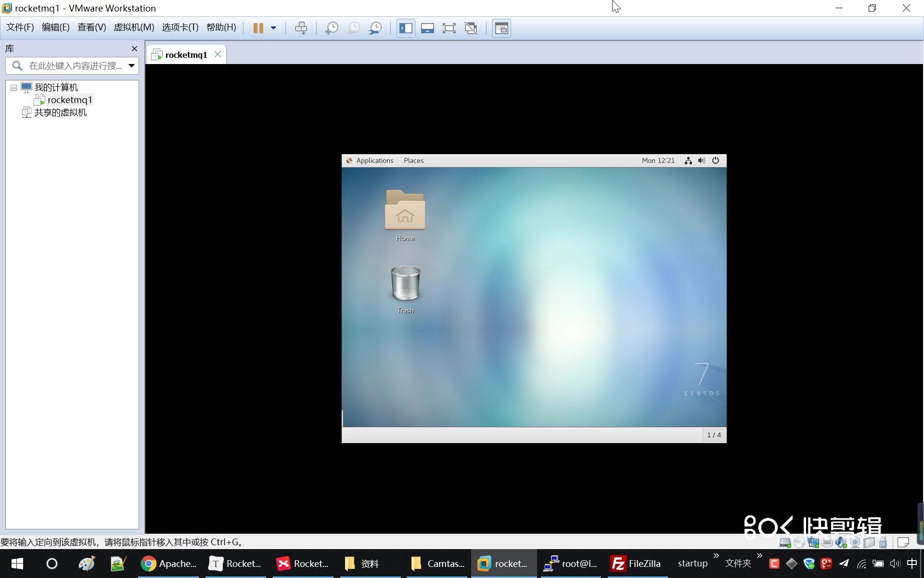Pause the virtual machine with the suspend icon
The width and height of the screenshot is (924, 578).
[258, 28]
